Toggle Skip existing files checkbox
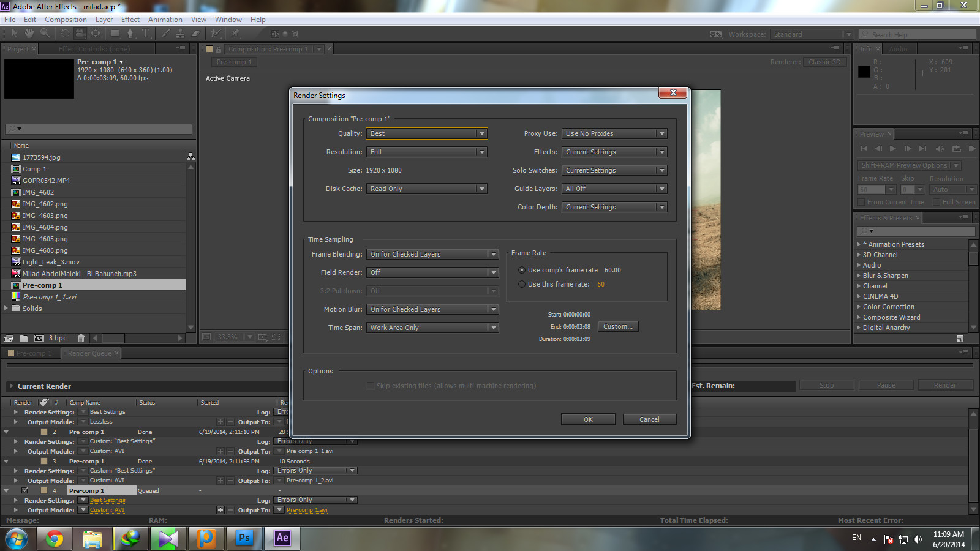980x551 pixels. 371,386
